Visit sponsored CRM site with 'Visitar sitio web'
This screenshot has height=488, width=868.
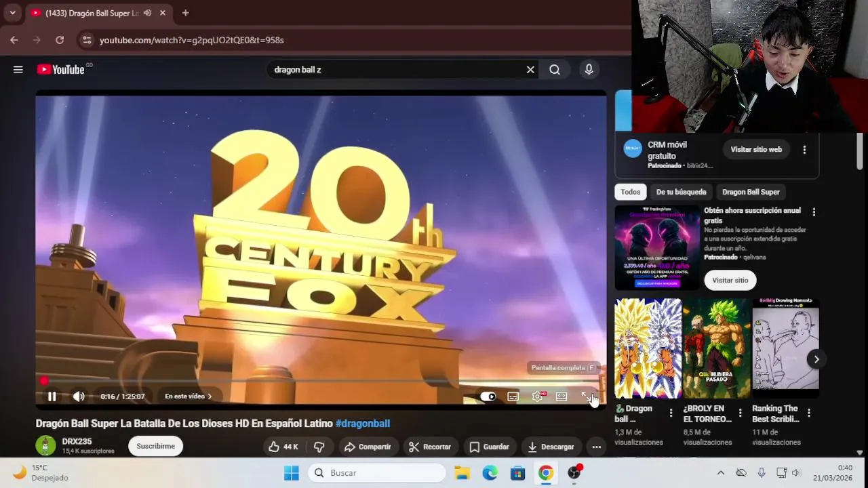(756, 149)
